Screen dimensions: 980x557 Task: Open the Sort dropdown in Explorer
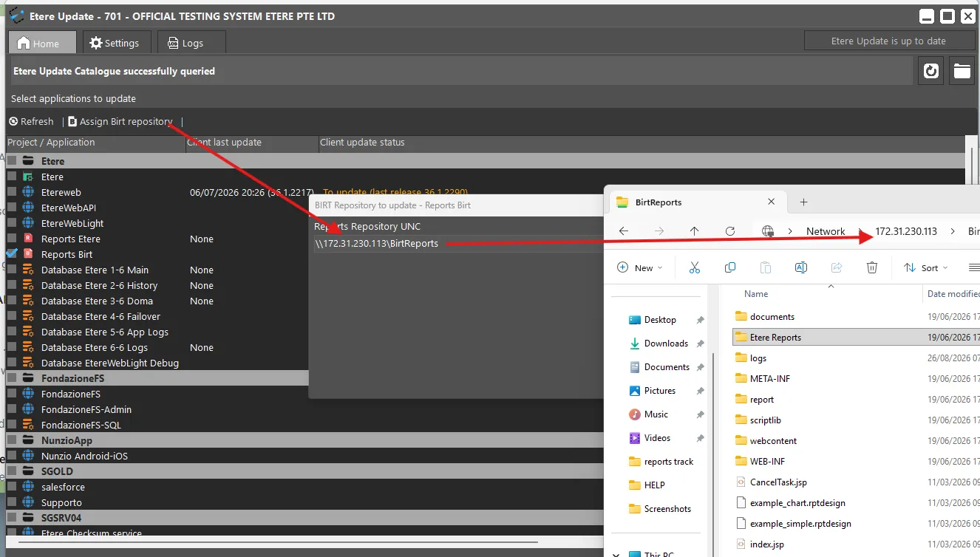[x=927, y=267]
